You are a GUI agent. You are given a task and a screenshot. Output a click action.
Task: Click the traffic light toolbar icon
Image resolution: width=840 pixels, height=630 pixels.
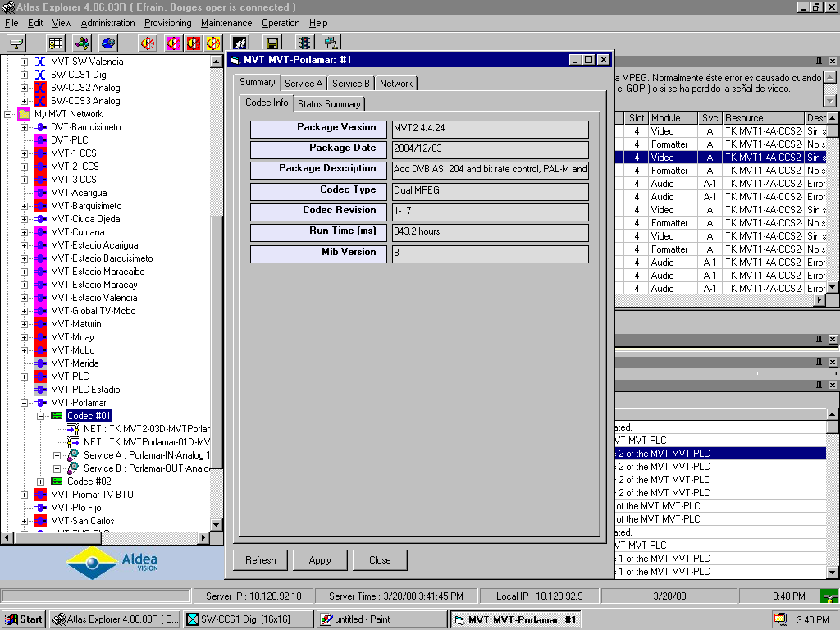[x=304, y=43]
